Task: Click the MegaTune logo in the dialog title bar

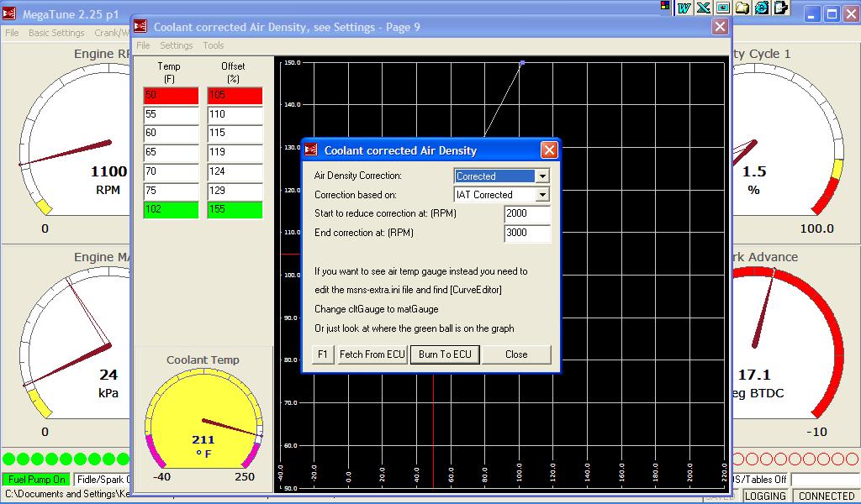Action: point(311,150)
